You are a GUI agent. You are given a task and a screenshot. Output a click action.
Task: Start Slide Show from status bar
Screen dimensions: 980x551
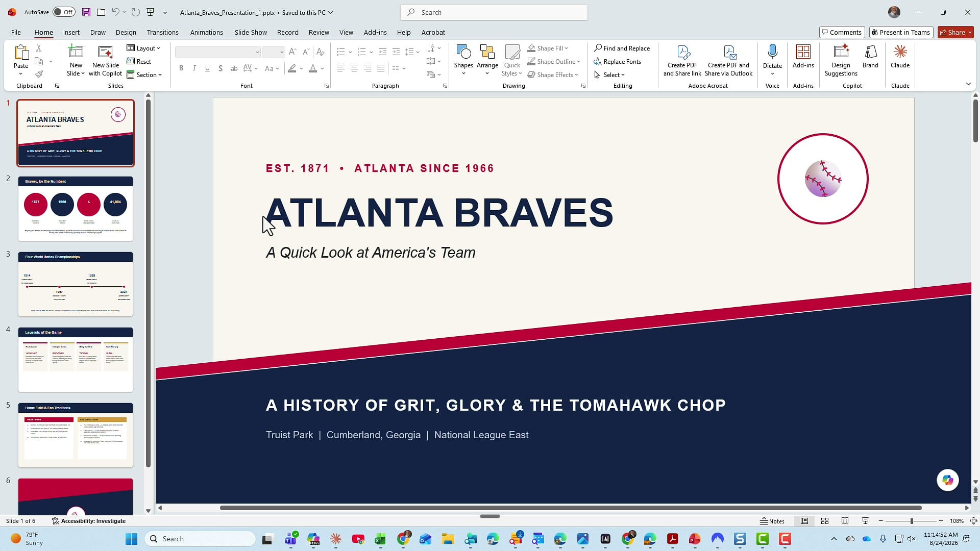click(865, 521)
